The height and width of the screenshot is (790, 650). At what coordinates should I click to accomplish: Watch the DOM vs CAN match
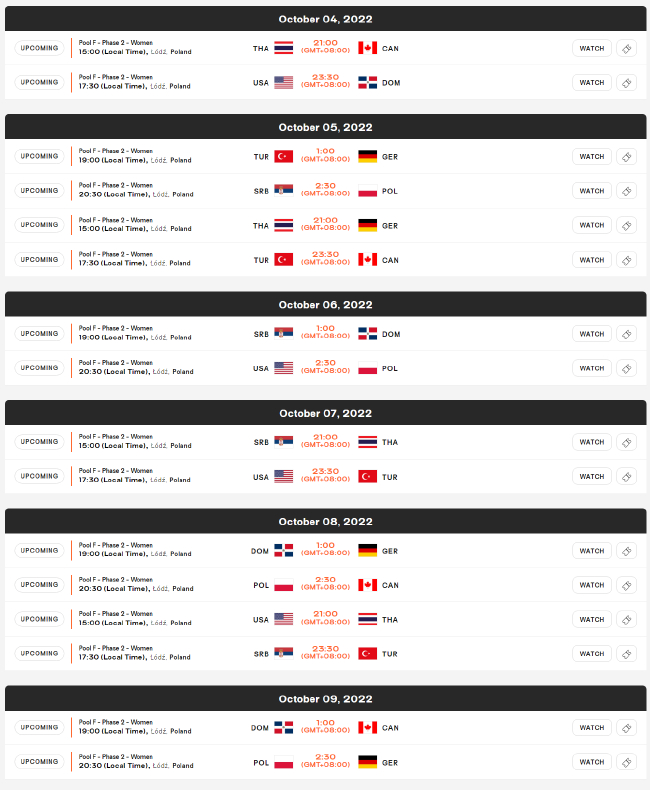[x=592, y=728]
